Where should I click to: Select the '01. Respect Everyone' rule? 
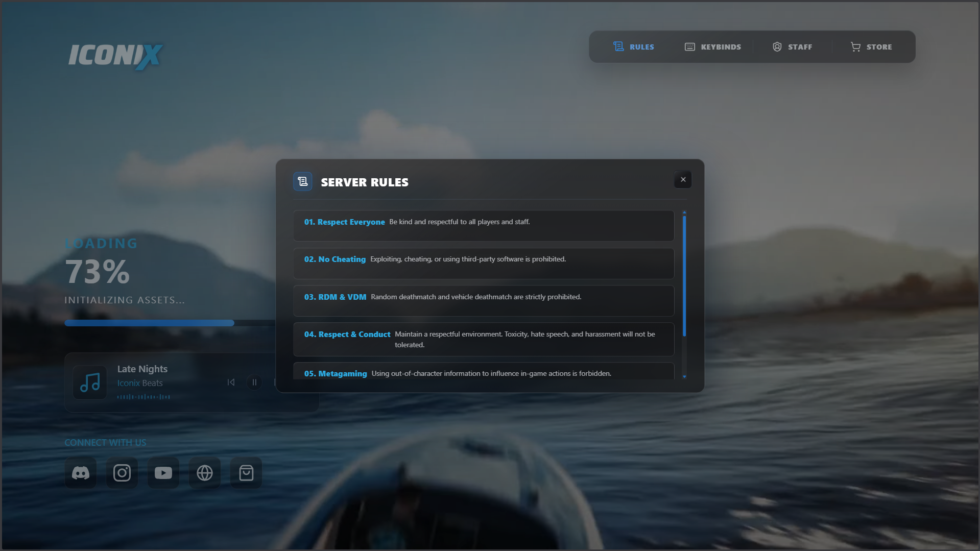(484, 226)
